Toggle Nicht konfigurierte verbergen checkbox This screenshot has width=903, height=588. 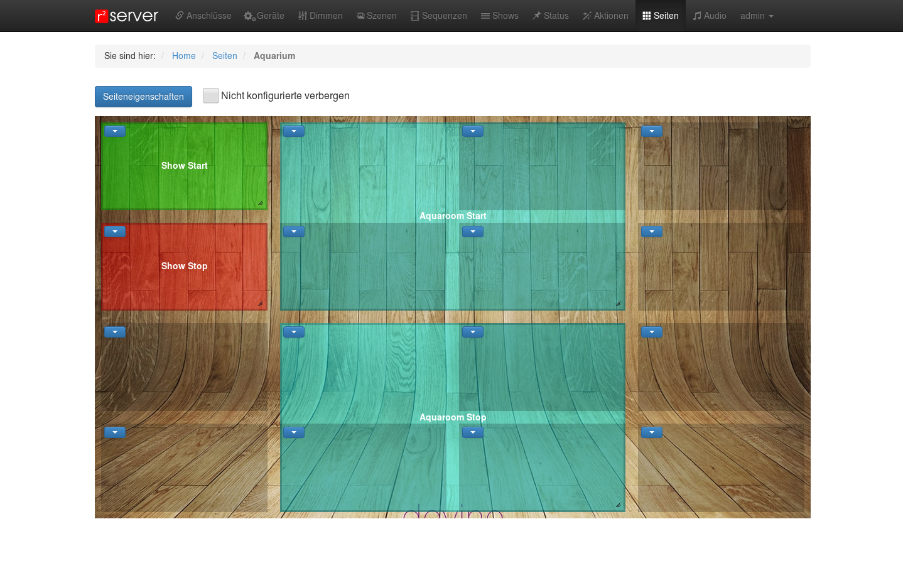(211, 95)
